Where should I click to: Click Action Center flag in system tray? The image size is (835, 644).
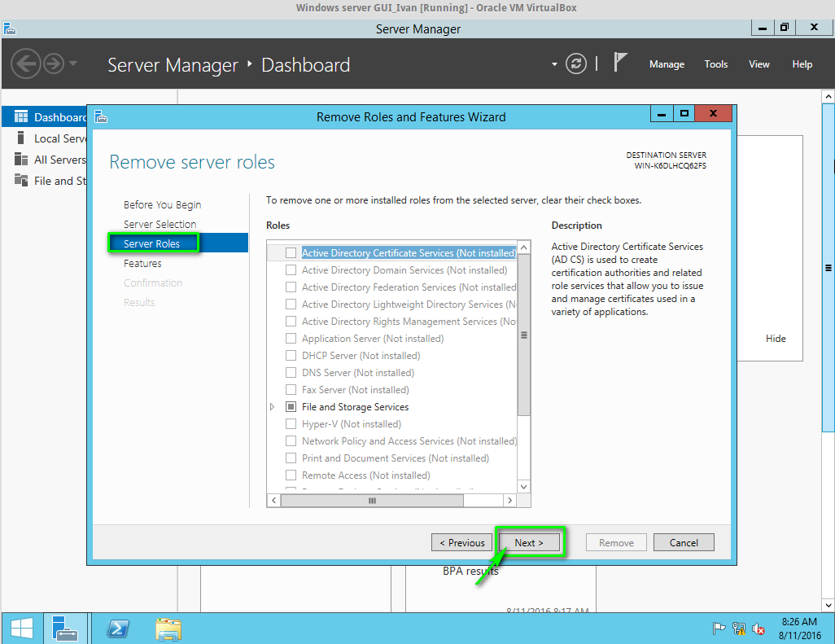click(x=719, y=629)
